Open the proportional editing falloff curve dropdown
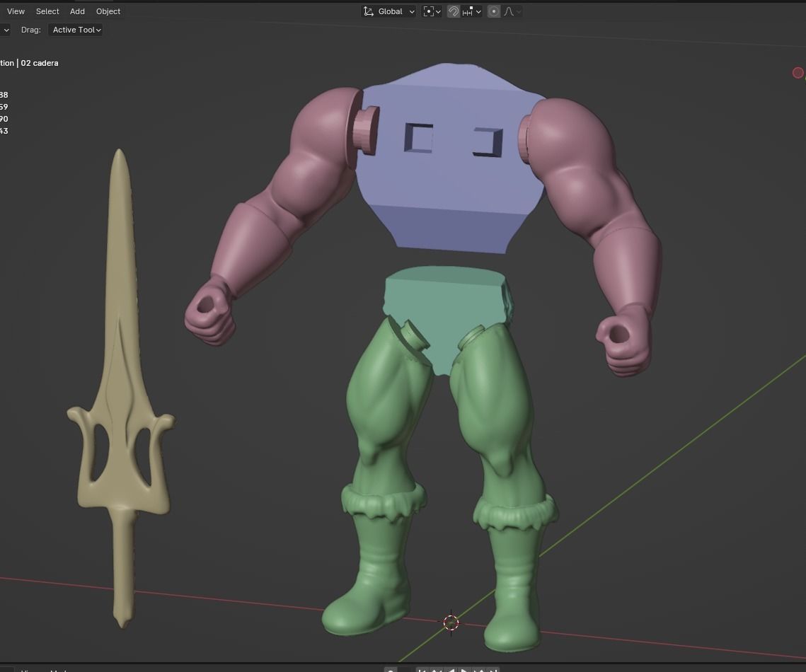This screenshot has width=806, height=672. point(512,11)
